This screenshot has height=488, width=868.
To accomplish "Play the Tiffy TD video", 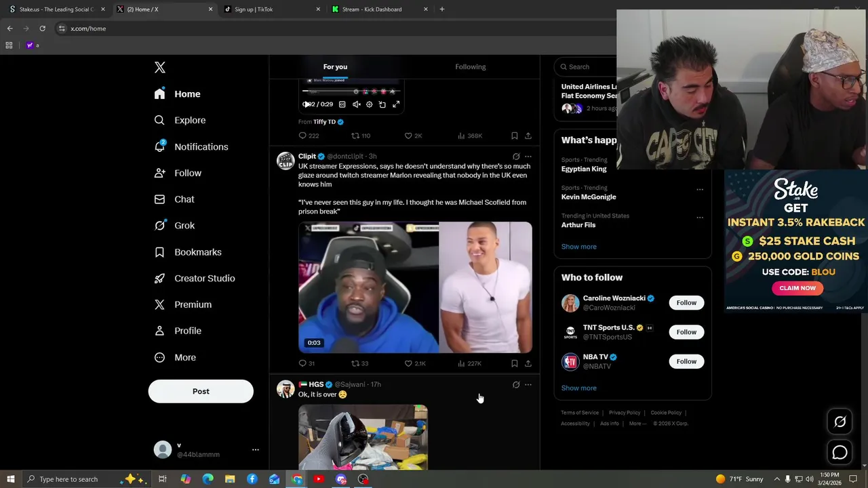I will pos(307,104).
